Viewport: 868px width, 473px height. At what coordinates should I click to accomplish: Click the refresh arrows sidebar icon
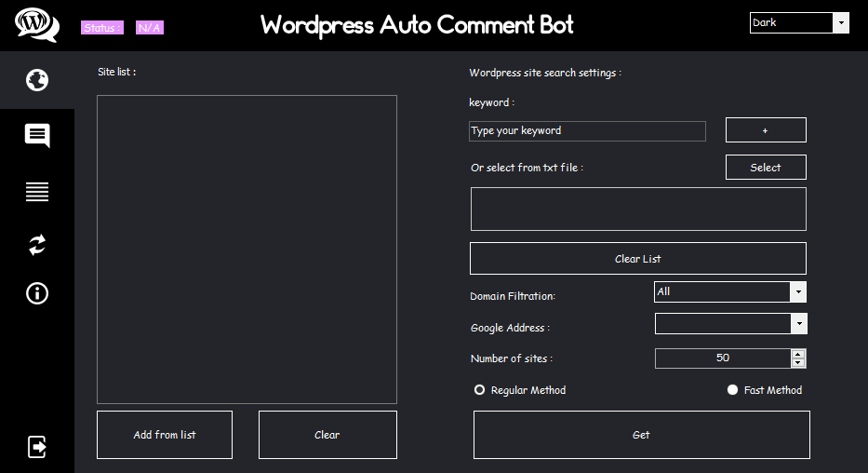pos(37,245)
